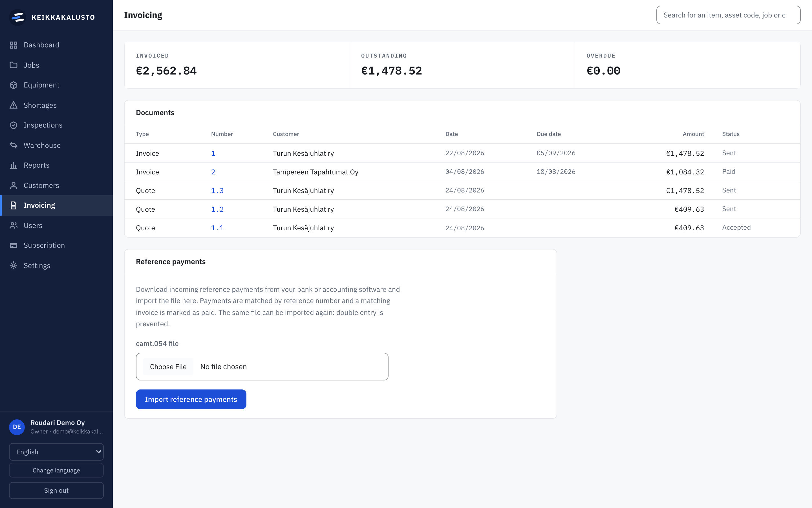Click the Dashboard grid icon
Screen dimensions: 812x508
[14, 45]
